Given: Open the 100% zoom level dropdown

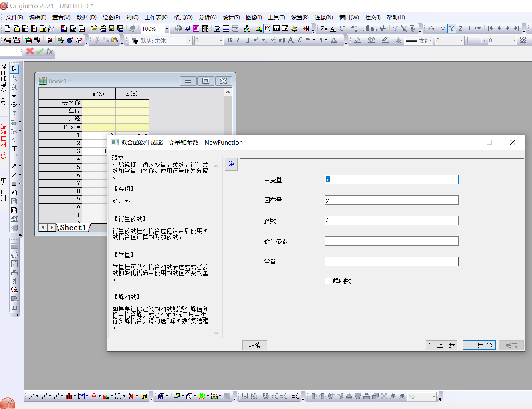Looking at the screenshot, I should coord(167,29).
